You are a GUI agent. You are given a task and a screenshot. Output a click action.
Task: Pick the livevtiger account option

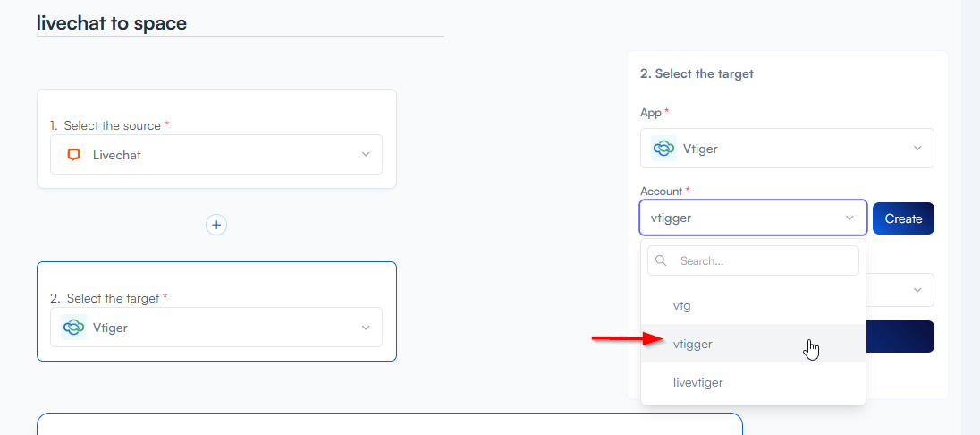point(698,382)
